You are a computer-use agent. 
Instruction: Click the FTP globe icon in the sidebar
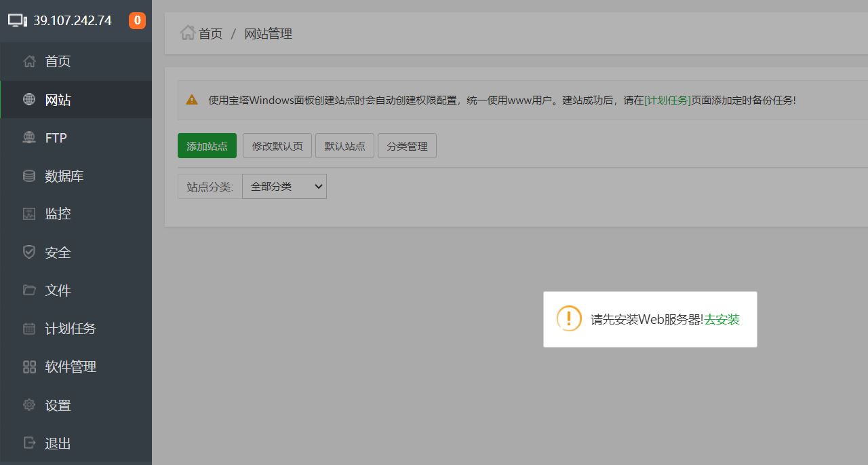(29, 138)
